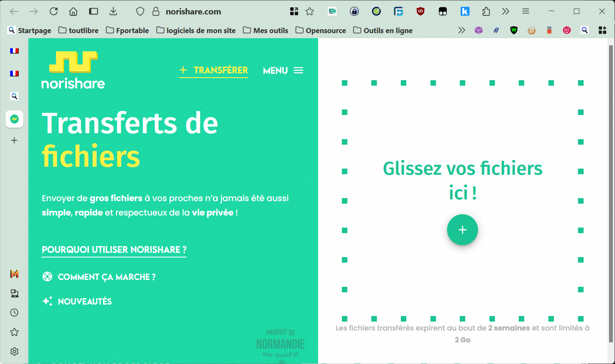Expand the overflow chevrons beside extensions icon
615x364 pixels.
tap(505, 11)
